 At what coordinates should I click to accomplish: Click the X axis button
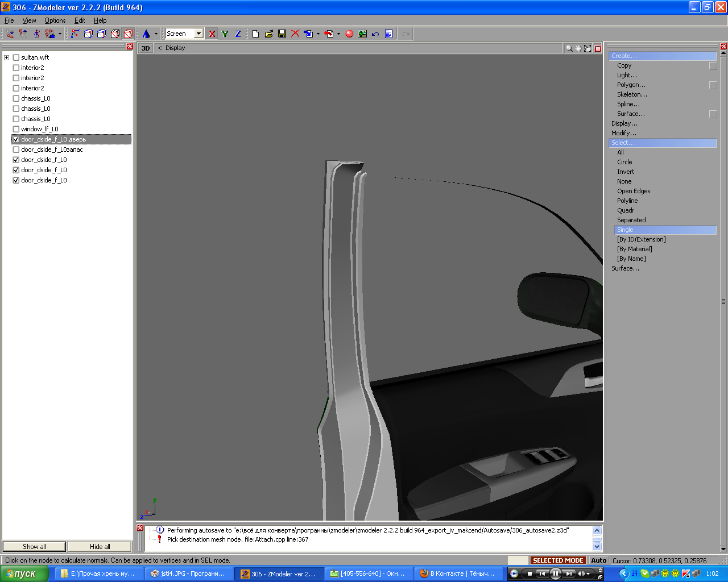tap(212, 34)
